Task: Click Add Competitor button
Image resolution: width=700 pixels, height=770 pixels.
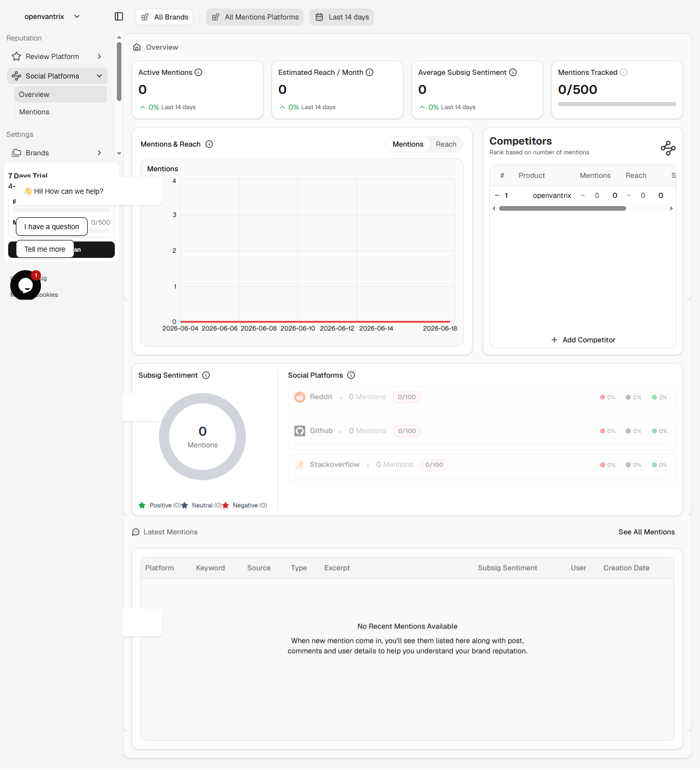Action: click(x=583, y=340)
